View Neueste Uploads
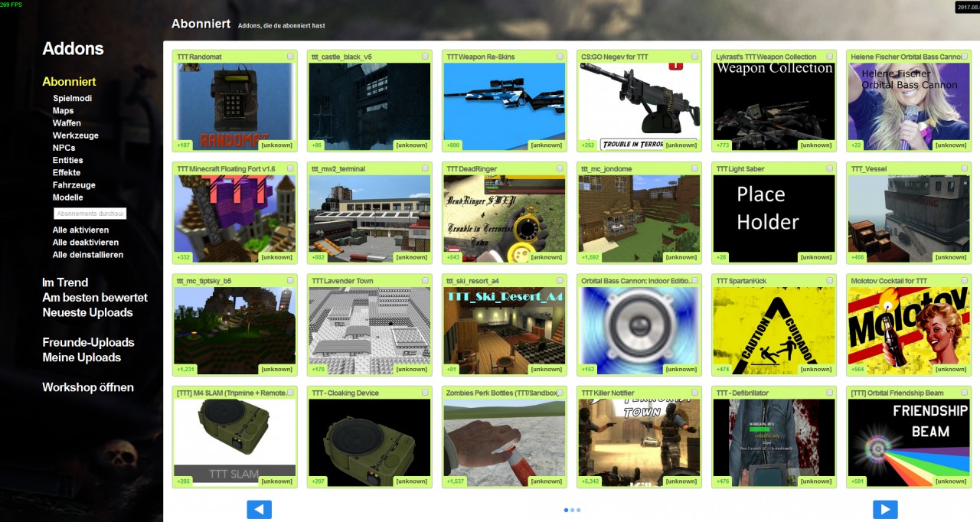 point(87,312)
